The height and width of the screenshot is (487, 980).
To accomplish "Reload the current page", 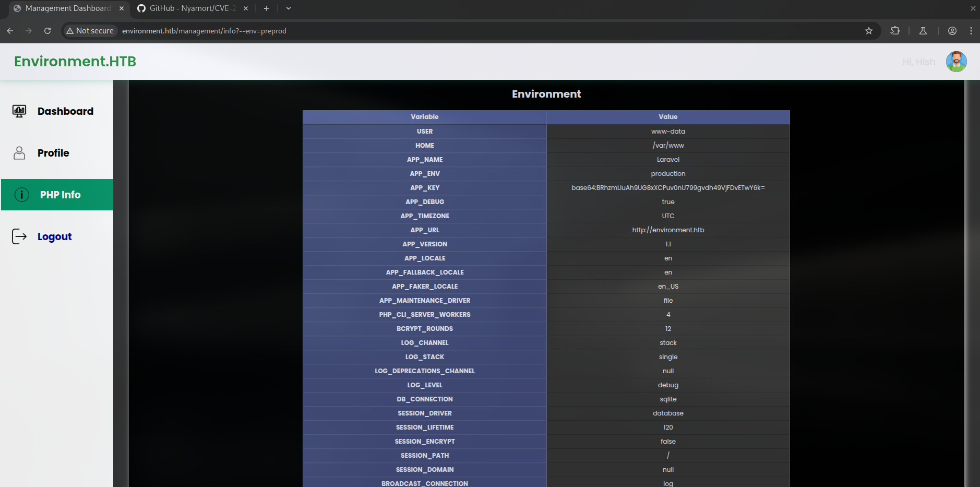I will [x=47, y=31].
